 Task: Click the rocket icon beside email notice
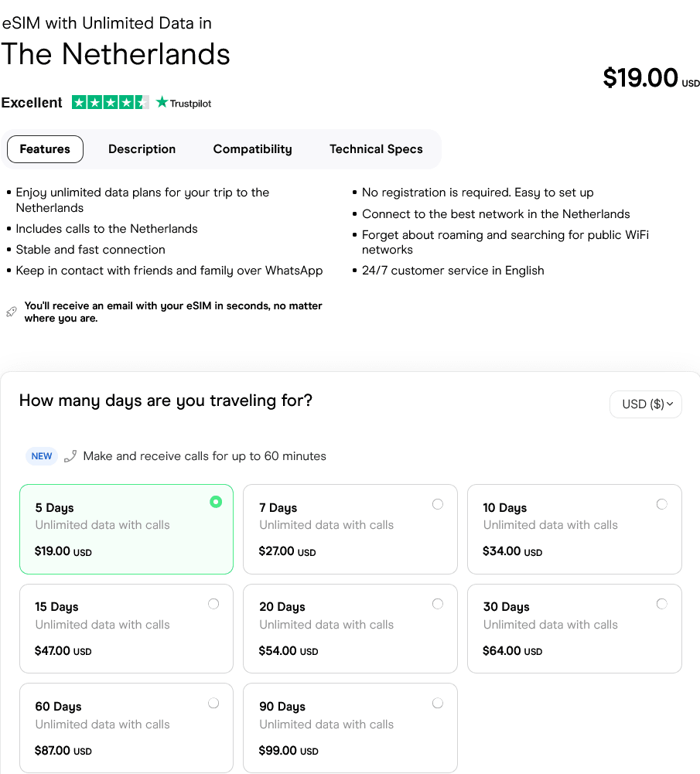(11, 312)
